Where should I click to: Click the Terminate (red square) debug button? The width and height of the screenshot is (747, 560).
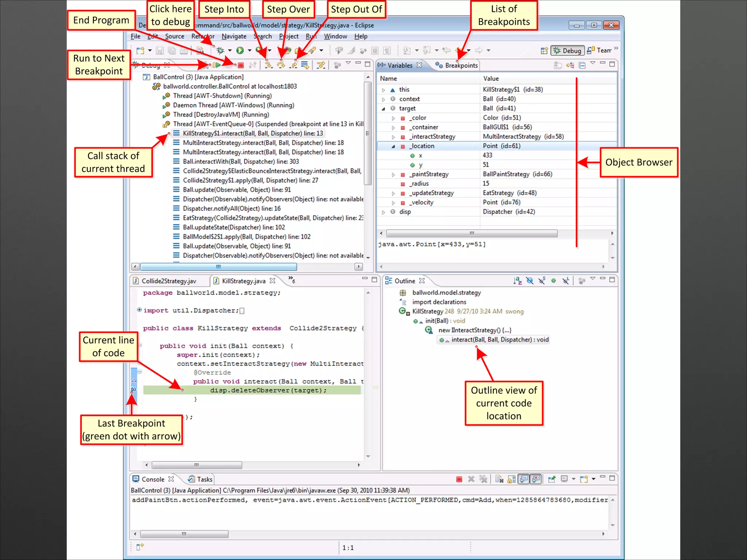(241, 66)
